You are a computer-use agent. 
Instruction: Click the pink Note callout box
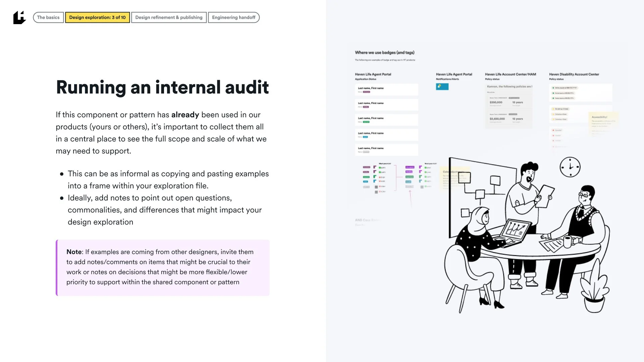pyautogui.click(x=163, y=267)
